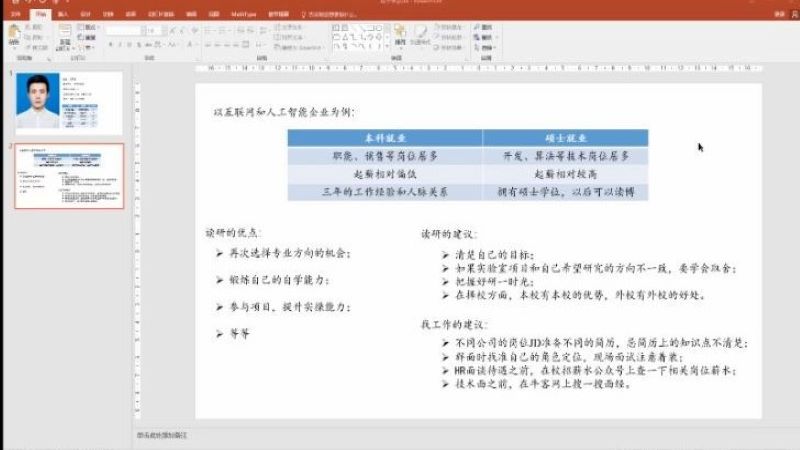
Task: Click the notes area below the slide
Action: [x=400, y=436]
